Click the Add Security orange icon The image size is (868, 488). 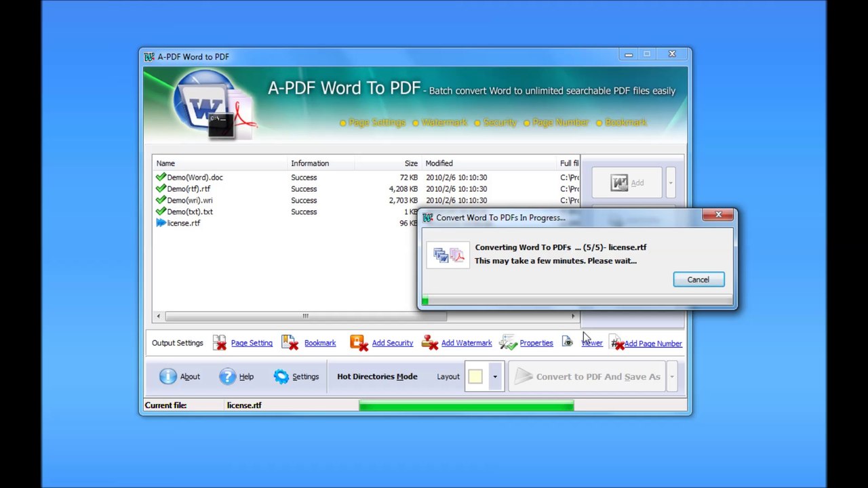tap(359, 343)
